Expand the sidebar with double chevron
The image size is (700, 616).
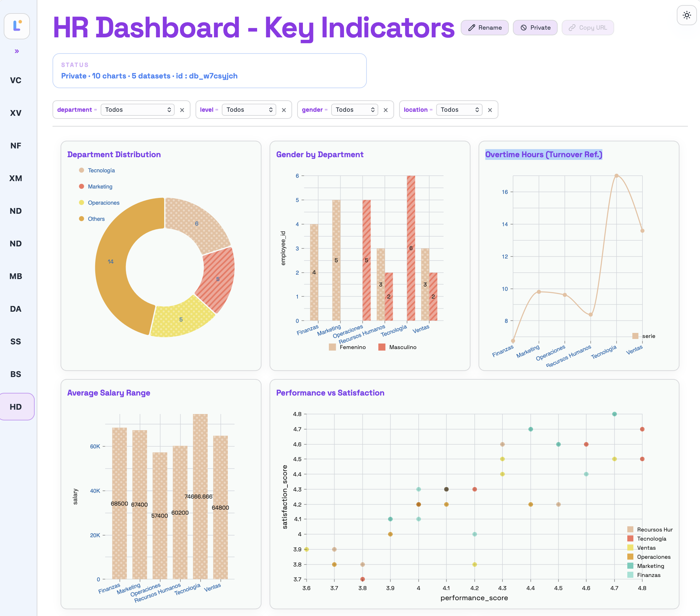coord(17,52)
